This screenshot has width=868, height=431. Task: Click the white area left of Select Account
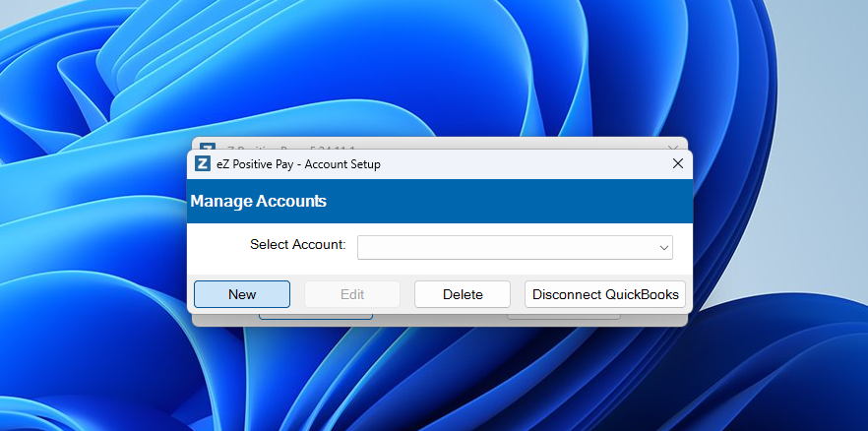click(x=218, y=248)
